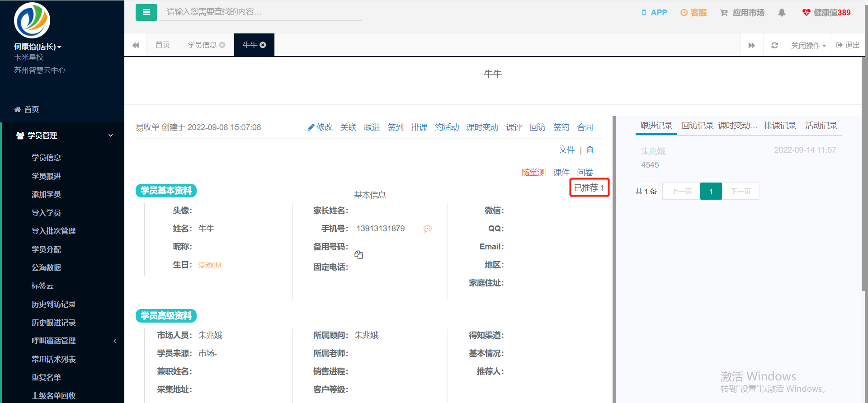Switch to the 首页 tab

coord(163,45)
